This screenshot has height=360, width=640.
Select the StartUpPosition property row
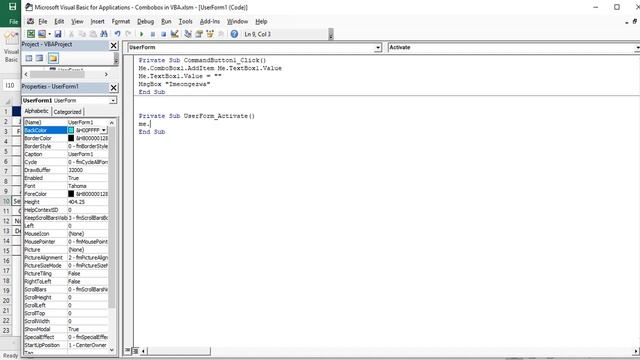tap(66, 345)
